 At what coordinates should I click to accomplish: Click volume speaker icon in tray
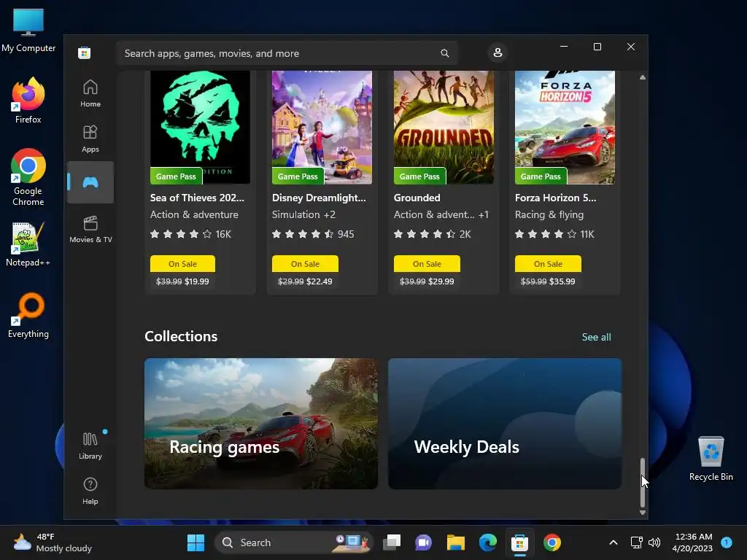pyautogui.click(x=654, y=542)
